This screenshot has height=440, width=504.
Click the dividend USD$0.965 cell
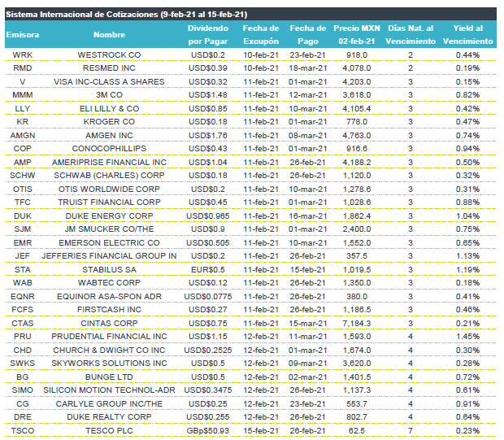point(208,216)
